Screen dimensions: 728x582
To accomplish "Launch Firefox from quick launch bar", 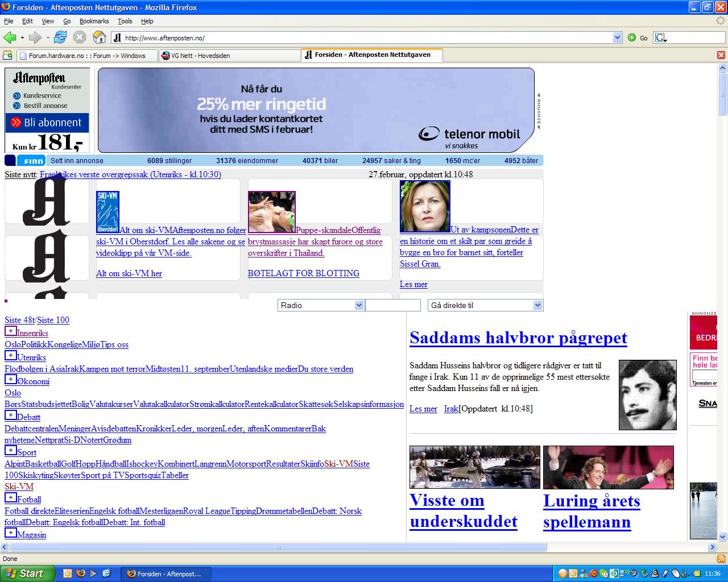I will [x=81, y=573].
